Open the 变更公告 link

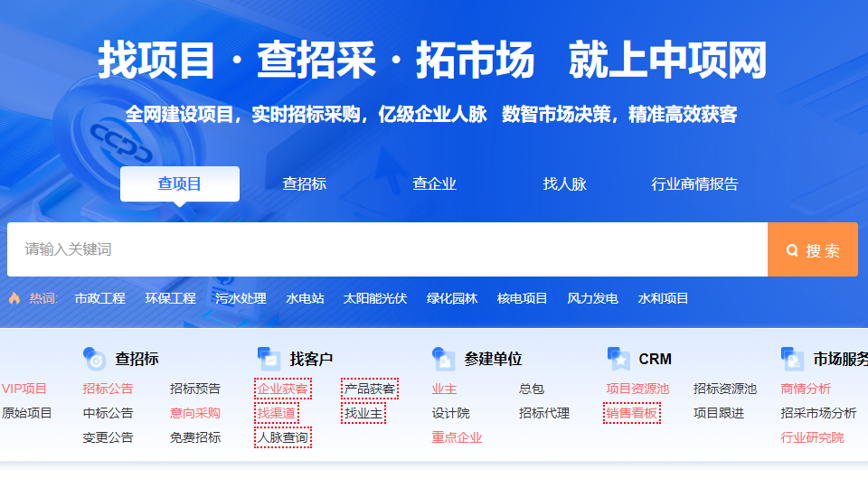108,437
